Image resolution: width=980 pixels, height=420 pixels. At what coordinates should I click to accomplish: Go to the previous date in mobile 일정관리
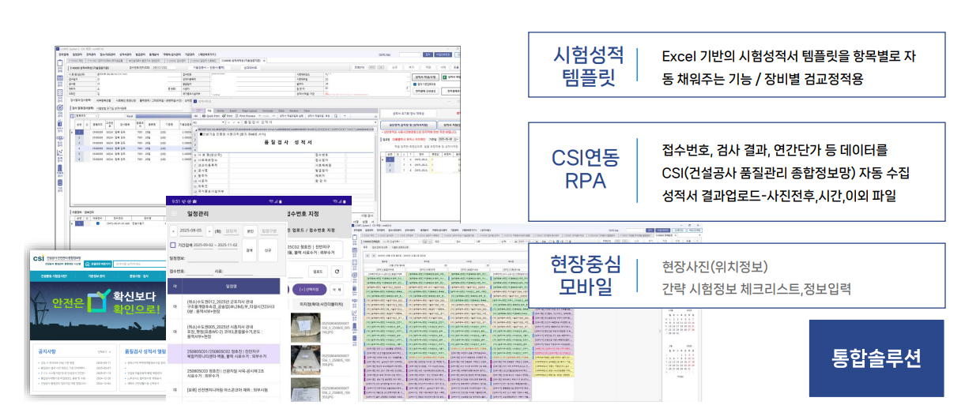click(x=173, y=231)
